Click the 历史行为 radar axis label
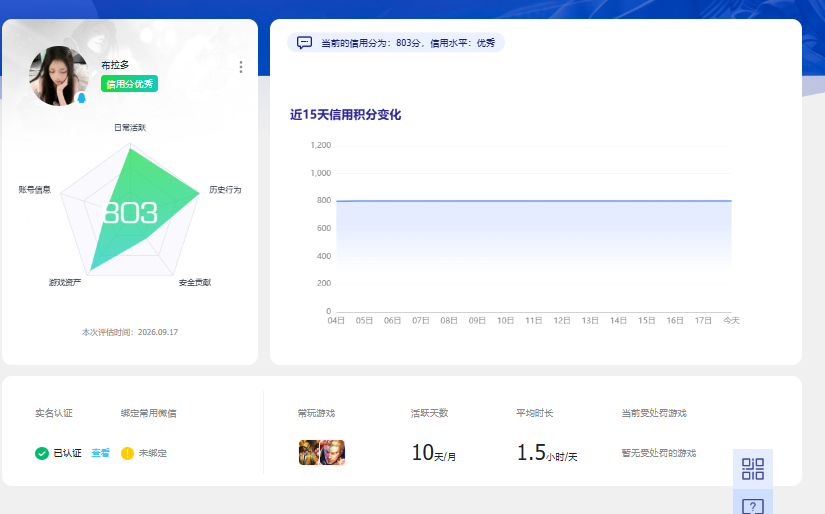 click(x=225, y=189)
